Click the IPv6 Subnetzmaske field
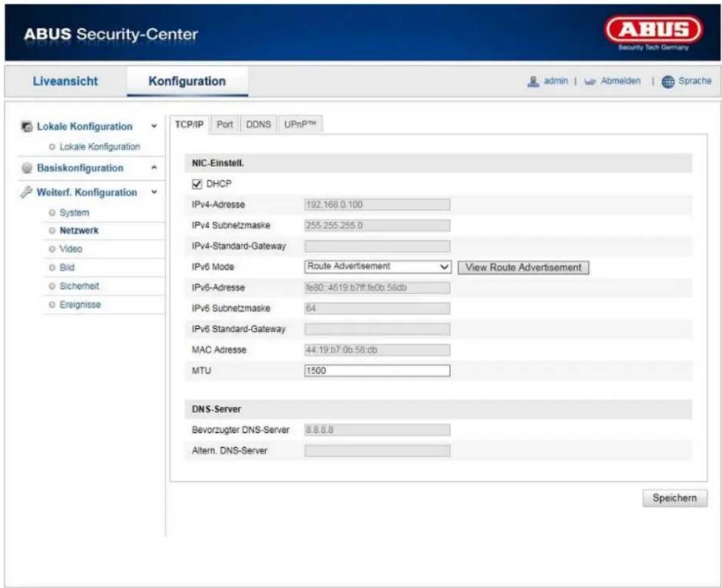 point(377,309)
